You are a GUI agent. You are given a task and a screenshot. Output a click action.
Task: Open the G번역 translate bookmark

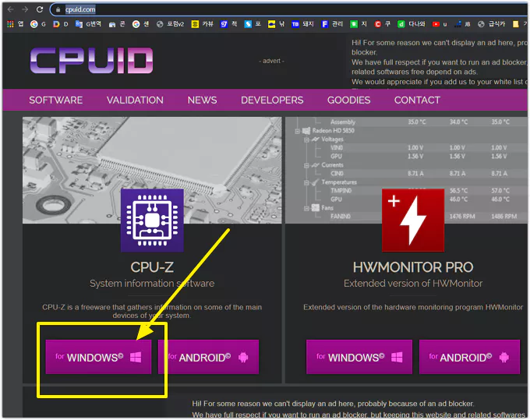(88, 24)
